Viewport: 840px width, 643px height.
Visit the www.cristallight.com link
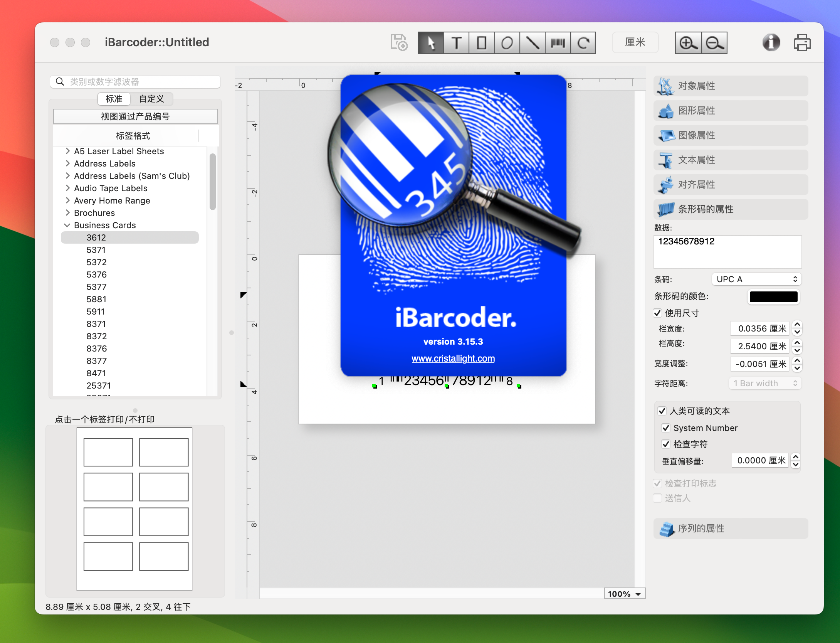coord(453,358)
